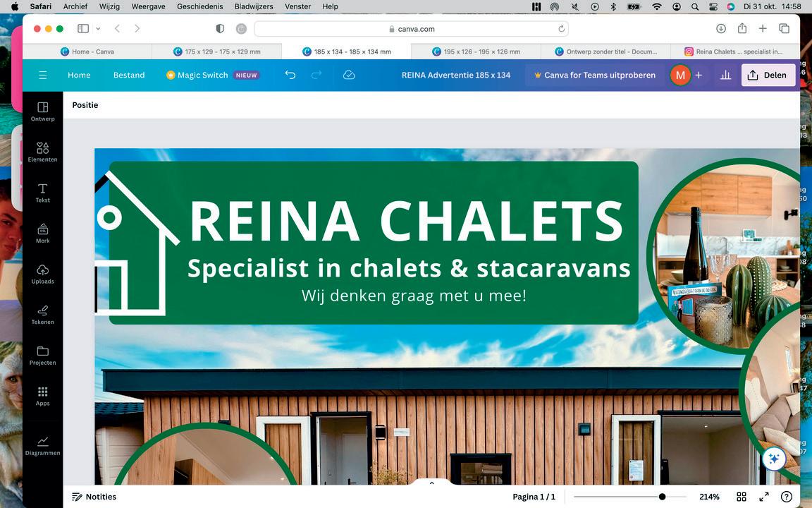The width and height of the screenshot is (812, 508).
Task: Undo the last action
Action: 290,75
